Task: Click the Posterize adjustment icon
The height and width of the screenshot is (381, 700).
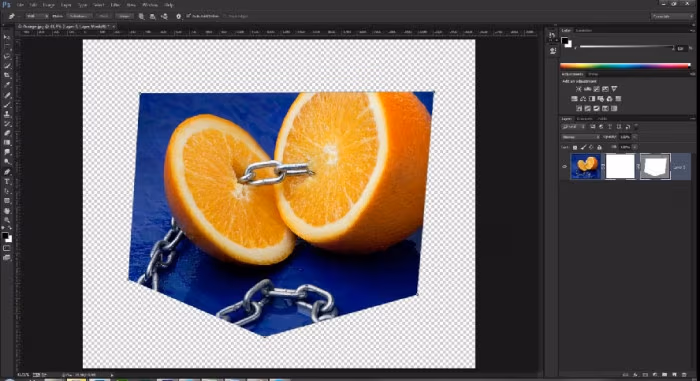Action: 588,109
